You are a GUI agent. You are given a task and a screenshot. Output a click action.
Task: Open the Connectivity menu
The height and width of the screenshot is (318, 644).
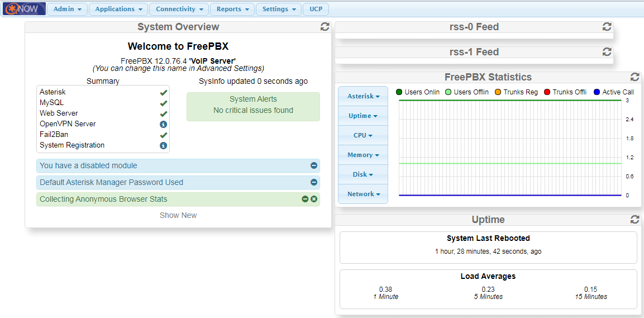[179, 9]
